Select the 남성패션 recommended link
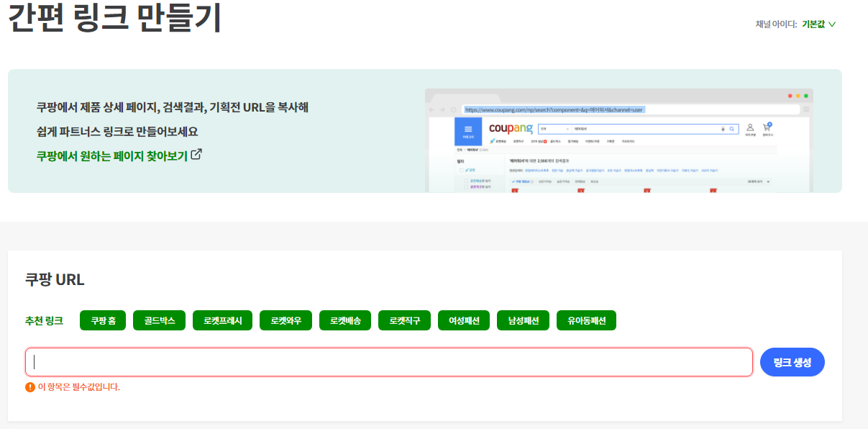Viewport: 868px width, 429px height. pyautogui.click(x=524, y=320)
